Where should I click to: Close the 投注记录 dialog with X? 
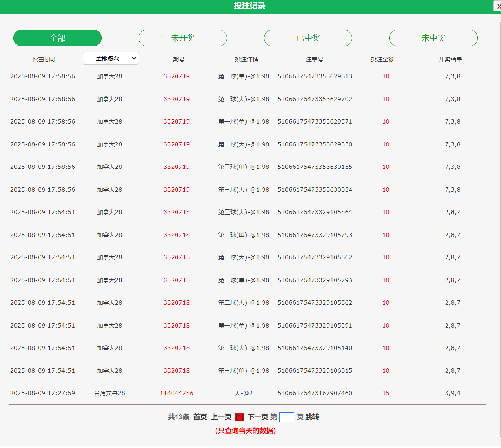coord(498,6)
